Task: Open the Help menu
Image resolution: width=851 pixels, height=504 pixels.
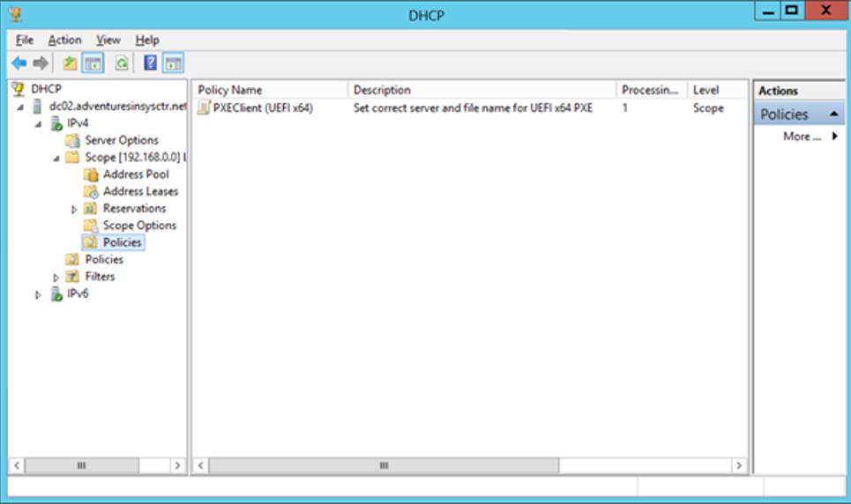Action: coord(147,41)
